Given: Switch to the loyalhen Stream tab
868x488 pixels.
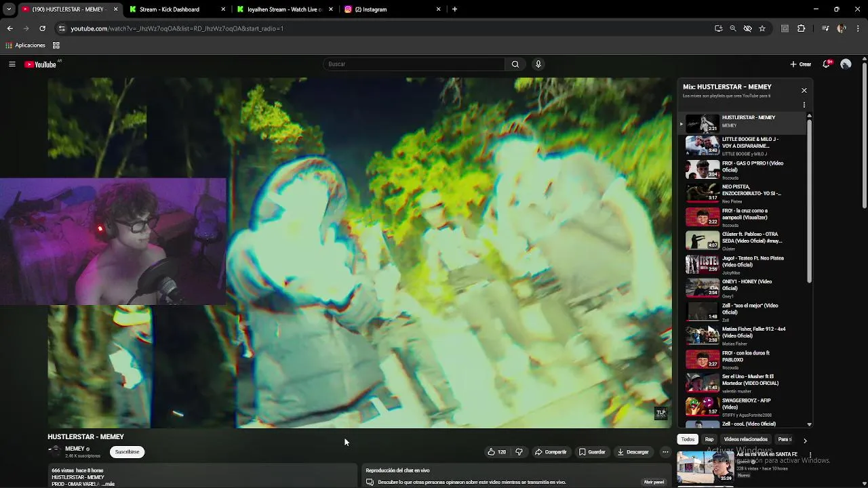Looking at the screenshot, I should coord(285,9).
